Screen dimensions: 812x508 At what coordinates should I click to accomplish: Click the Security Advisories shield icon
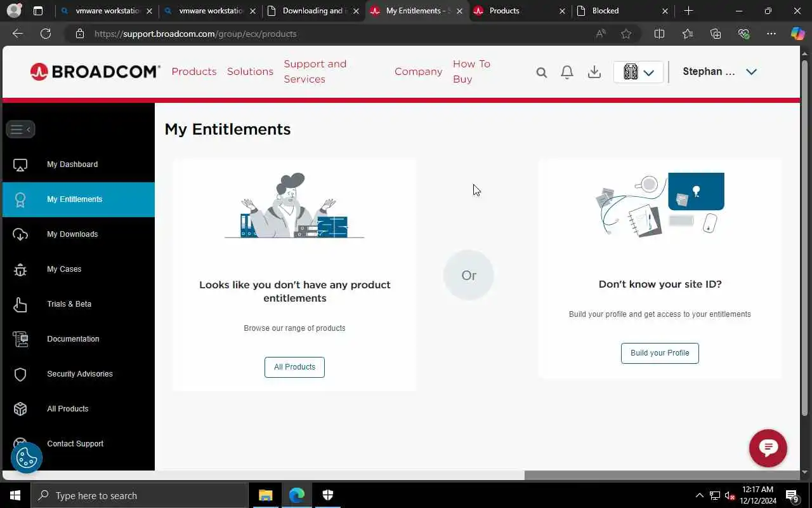[20, 375]
